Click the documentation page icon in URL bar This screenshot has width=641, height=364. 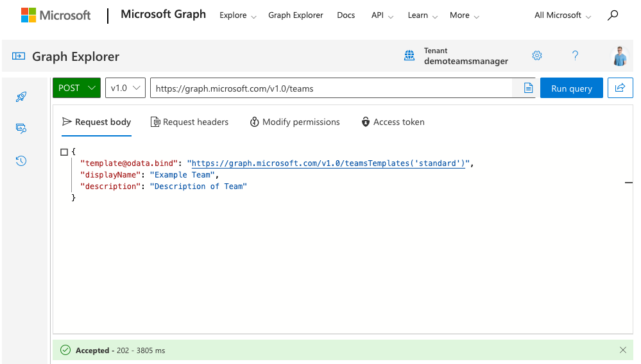(x=528, y=88)
